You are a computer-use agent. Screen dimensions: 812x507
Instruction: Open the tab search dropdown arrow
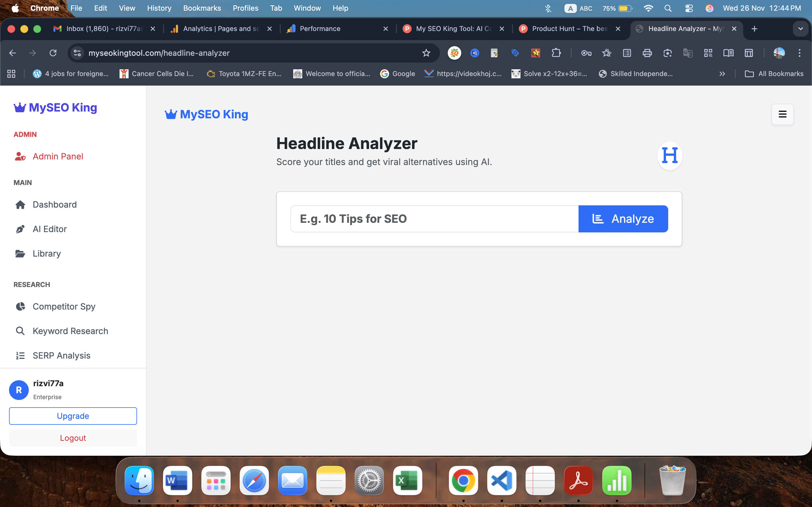click(x=801, y=29)
